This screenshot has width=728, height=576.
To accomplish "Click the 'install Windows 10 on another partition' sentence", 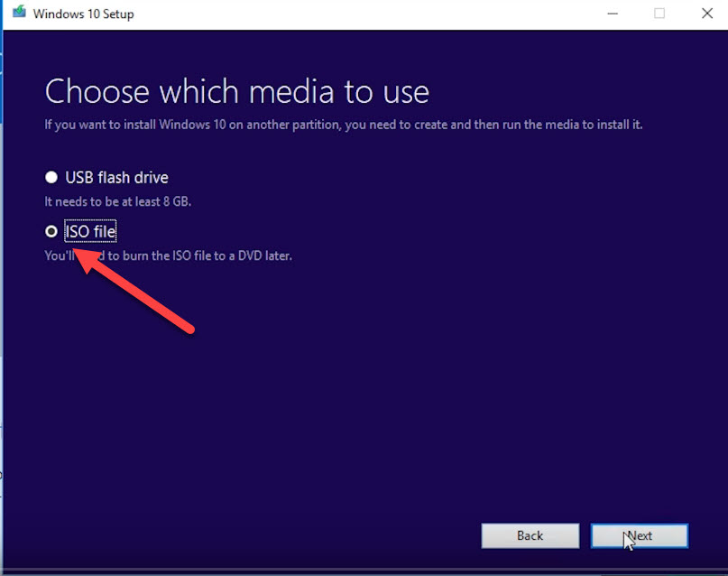I will (x=344, y=125).
